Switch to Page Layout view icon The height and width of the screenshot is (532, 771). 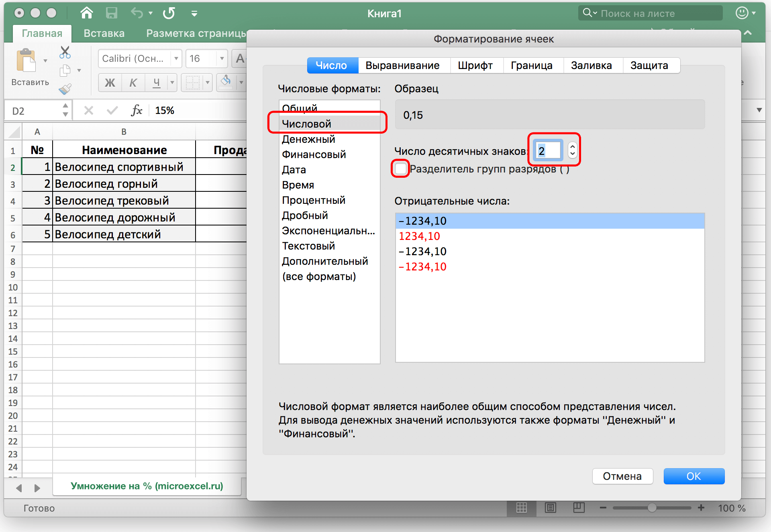[550, 508]
